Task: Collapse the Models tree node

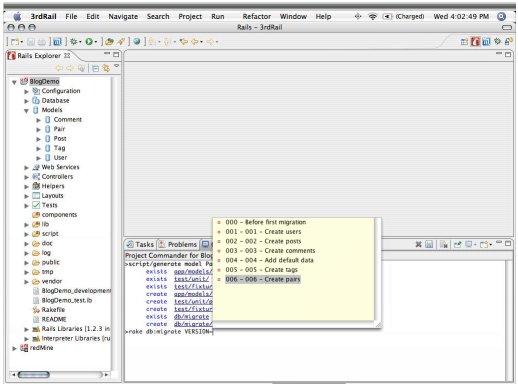Action: (26, 111)
